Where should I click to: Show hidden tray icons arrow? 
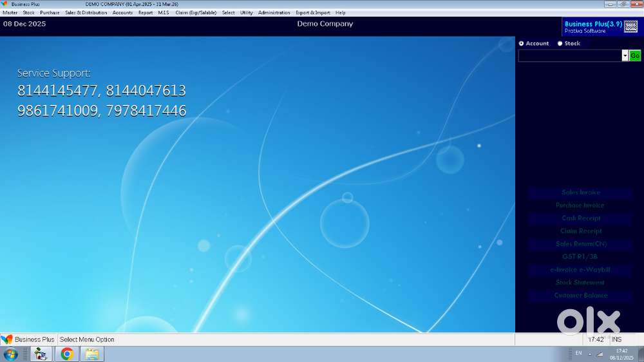point(590,354)
